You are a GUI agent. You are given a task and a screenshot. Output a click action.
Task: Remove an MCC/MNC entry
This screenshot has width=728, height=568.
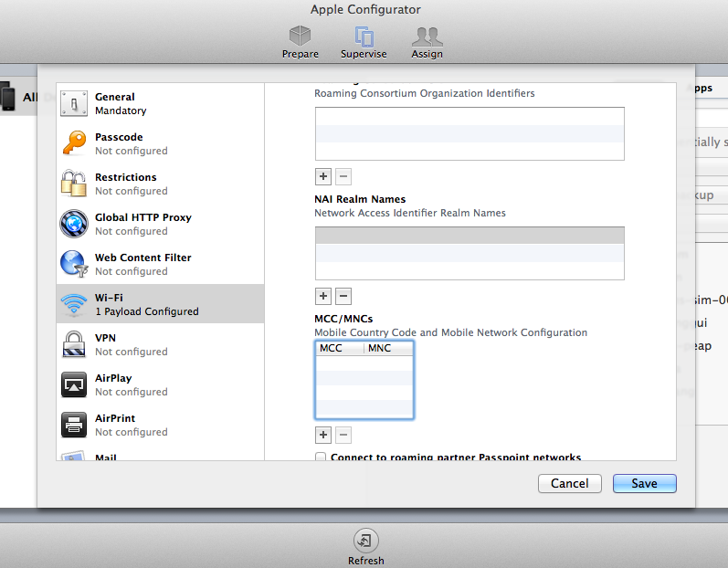tap(343, 435)
